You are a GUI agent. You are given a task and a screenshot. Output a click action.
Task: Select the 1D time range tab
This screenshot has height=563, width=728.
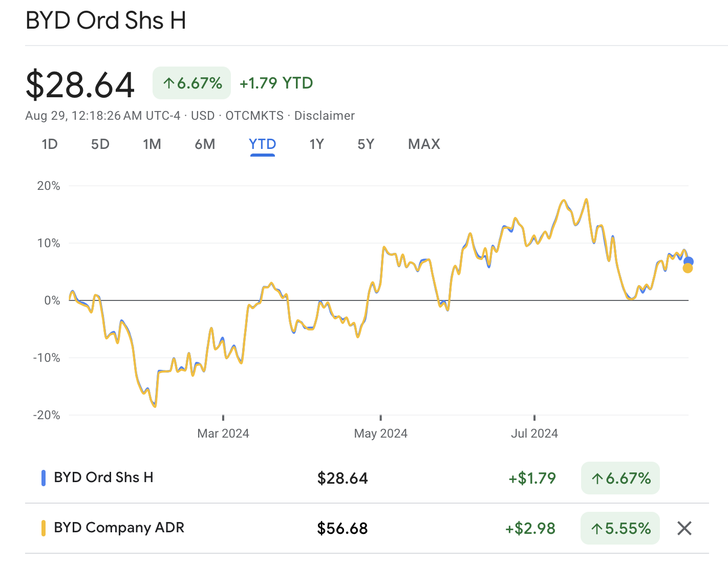[50, 144]
